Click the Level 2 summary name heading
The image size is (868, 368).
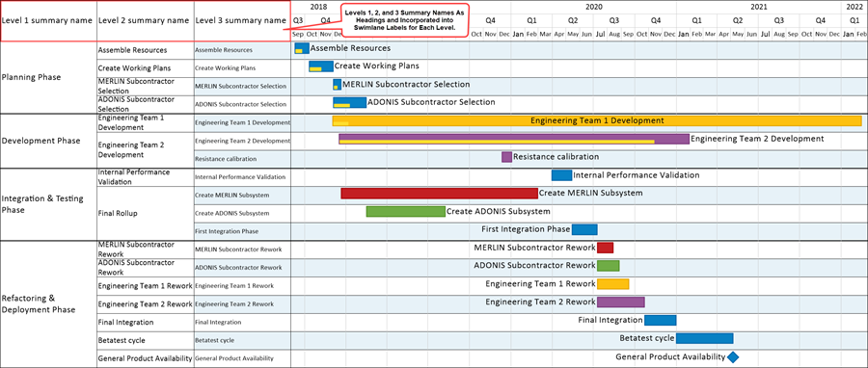pyautogui.click(x=144, y=20)
